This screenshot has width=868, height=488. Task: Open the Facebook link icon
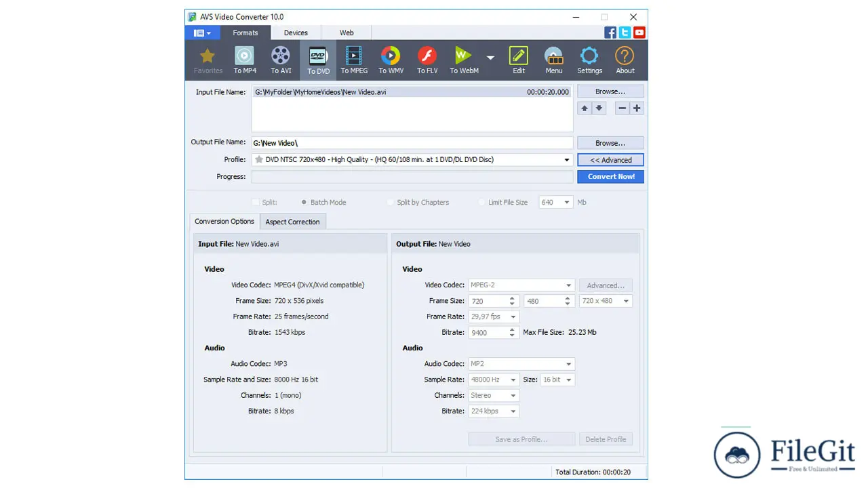(610, 33)
